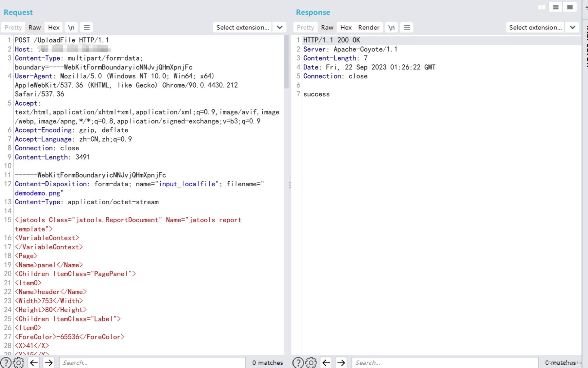Viewport: 588px width, 368px height.
Task: Open Request search settings gear
Action: [19, 362]
